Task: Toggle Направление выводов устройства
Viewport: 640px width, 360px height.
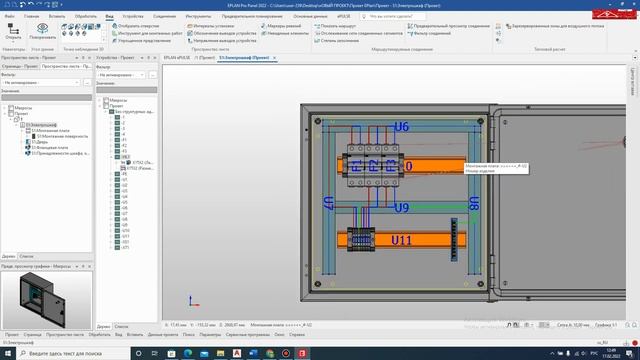Action: pos(222,40)
